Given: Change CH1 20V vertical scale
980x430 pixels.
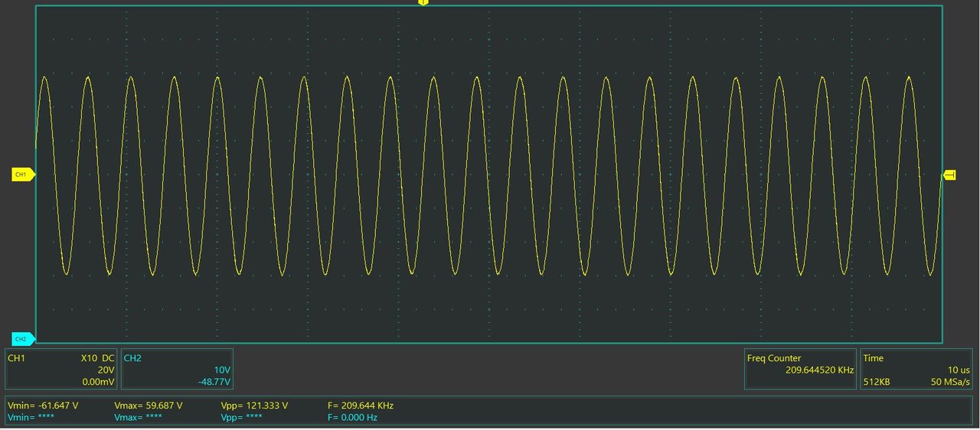Looking at the screenshot, I should pyautogui.click(x=106, y=370).
